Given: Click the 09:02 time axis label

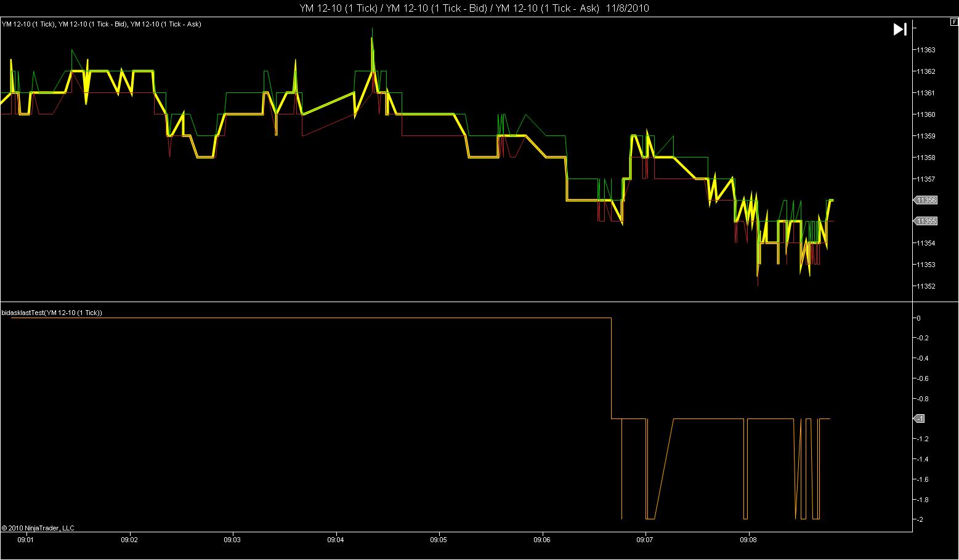Looking at the screenshot, I should (129, 540).
